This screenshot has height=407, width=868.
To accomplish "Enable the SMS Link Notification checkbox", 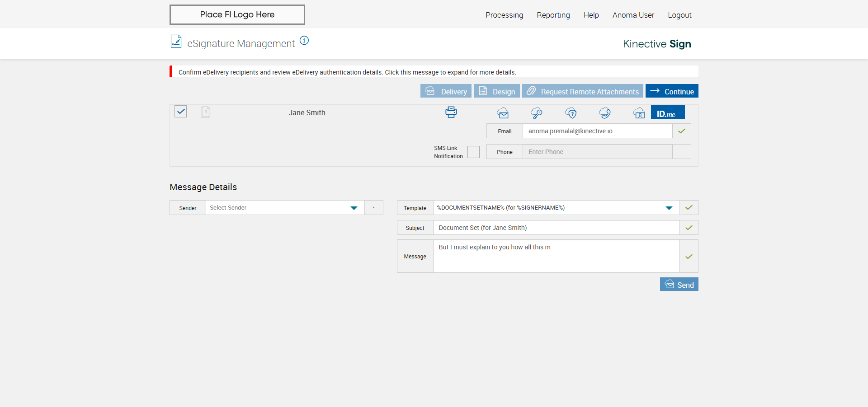I will coord(473,152).
